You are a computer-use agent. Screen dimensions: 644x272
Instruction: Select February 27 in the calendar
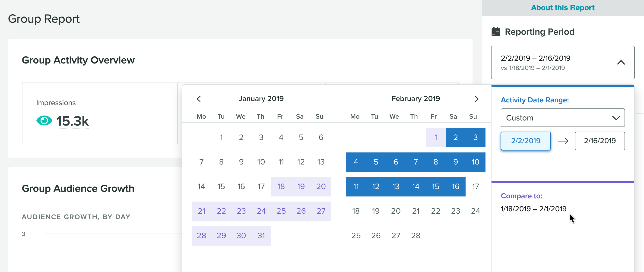(x=396, y=235)
